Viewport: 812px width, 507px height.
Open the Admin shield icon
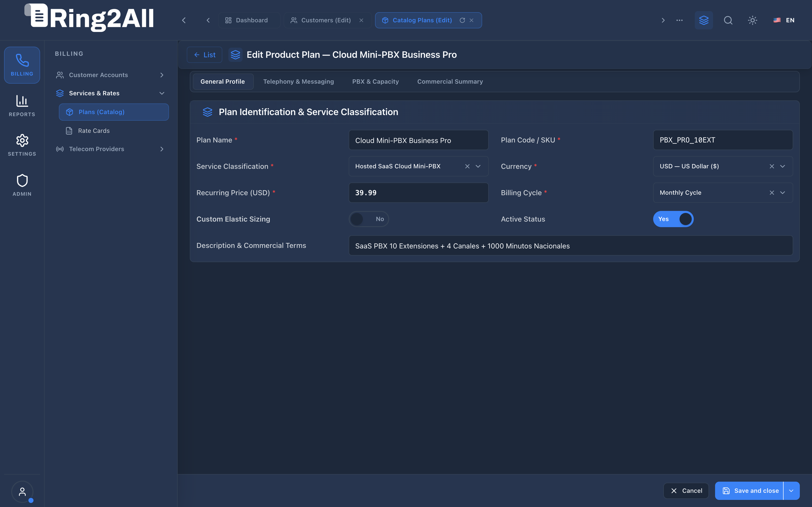click(22, 185)
